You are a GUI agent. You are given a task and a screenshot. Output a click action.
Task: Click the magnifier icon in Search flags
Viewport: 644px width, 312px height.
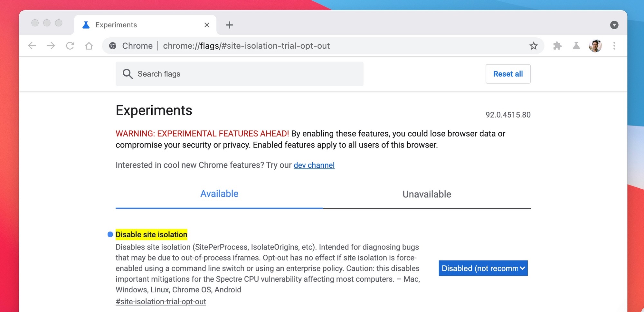(128, 74)
